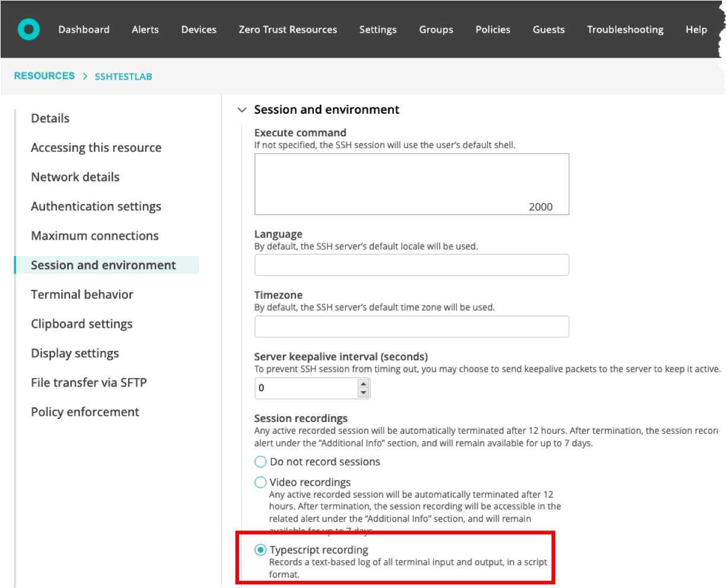Open Zero Trust Resources menu
The height and width of the screenshot is (588, 727).
288,30
